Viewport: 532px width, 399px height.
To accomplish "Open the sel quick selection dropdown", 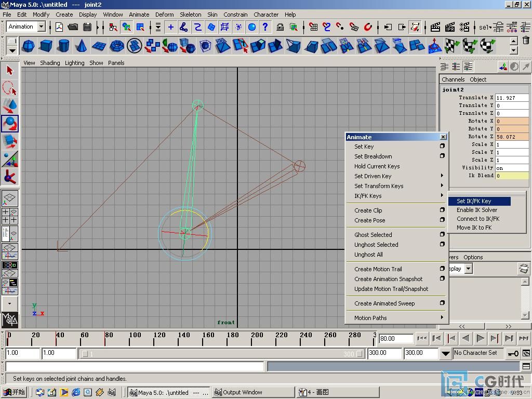I will click(x=485, y=27).
